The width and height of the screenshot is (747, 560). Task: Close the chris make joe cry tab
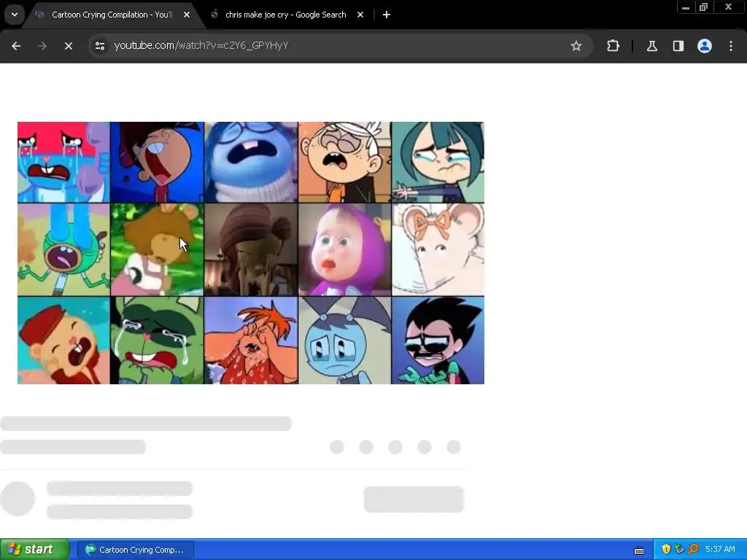coord(360,15)
